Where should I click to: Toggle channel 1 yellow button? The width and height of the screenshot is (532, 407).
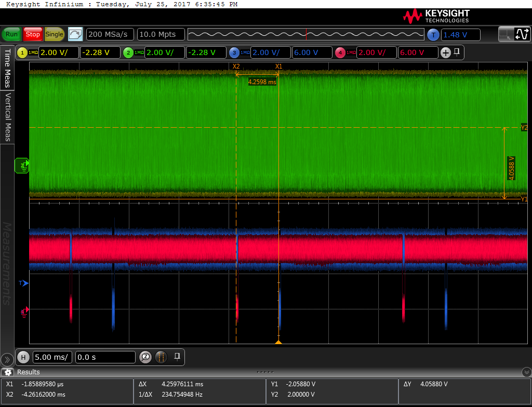[22, 52]
